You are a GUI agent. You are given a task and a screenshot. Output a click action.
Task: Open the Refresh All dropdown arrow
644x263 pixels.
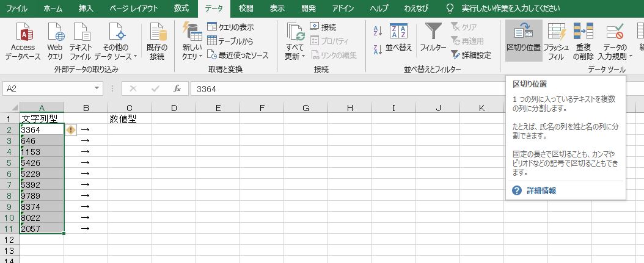click(x=303, y=56)
